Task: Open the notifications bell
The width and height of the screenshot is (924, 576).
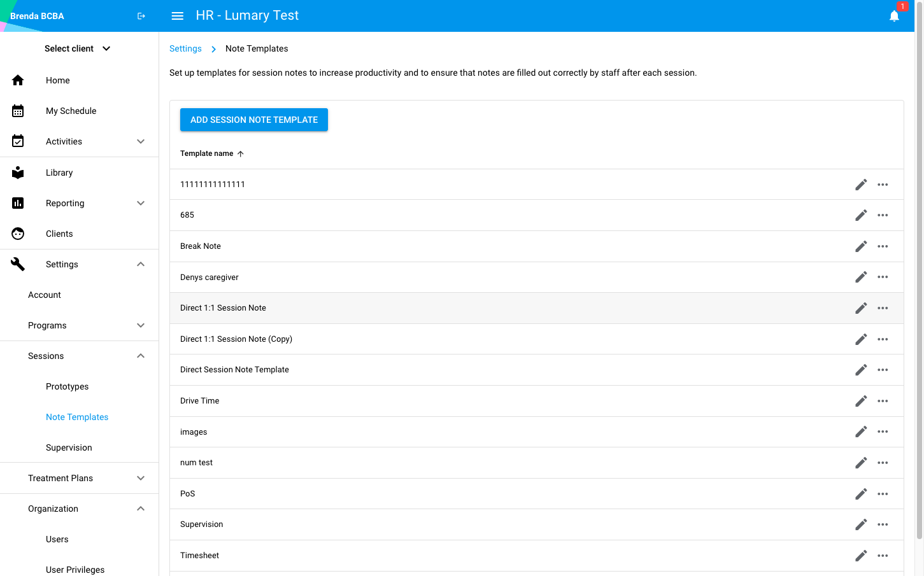Action: pyautogui.click(x=894, y=16)
